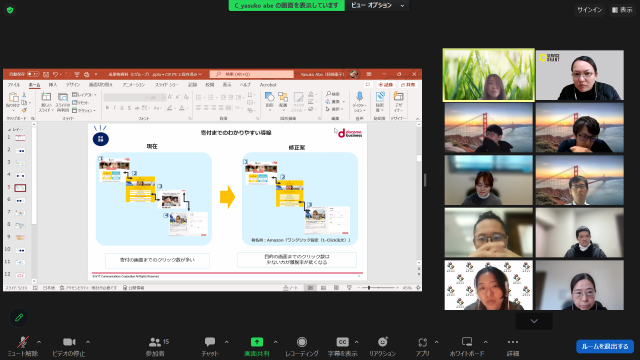The image size is (640, 360).
Task: Select slide 12 thumbnail in slide panel
Action: coord(20,275)
